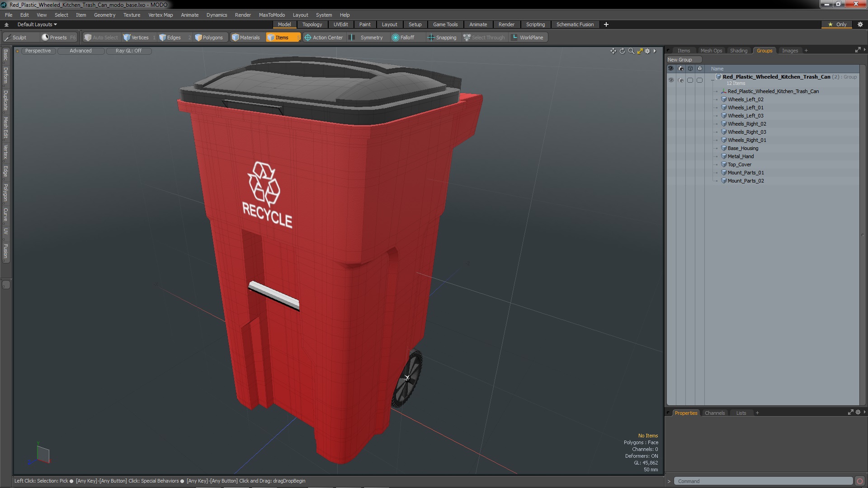The height and width of the screenshot is (488, 868).
Task: Click the Command input field
Action: [x=763, y=481]
